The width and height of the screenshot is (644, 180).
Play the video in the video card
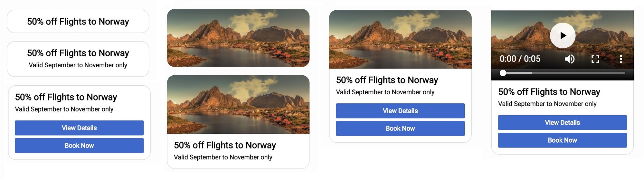[562, 35]
